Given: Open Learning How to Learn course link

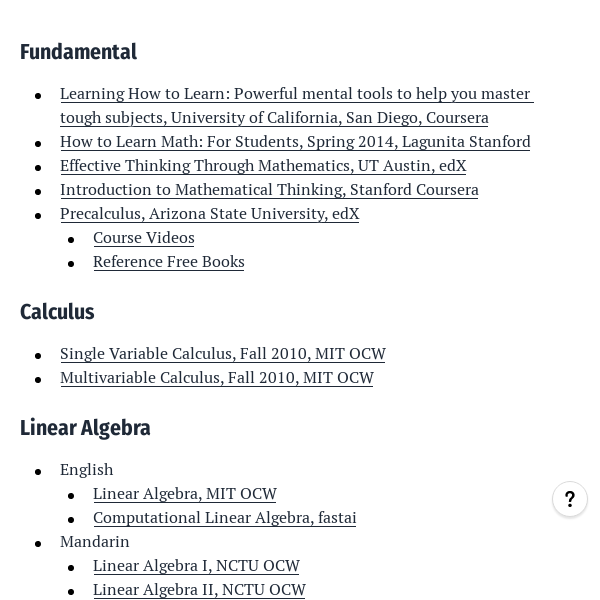Looking at the screenshot, I should (x=295, y=94).
